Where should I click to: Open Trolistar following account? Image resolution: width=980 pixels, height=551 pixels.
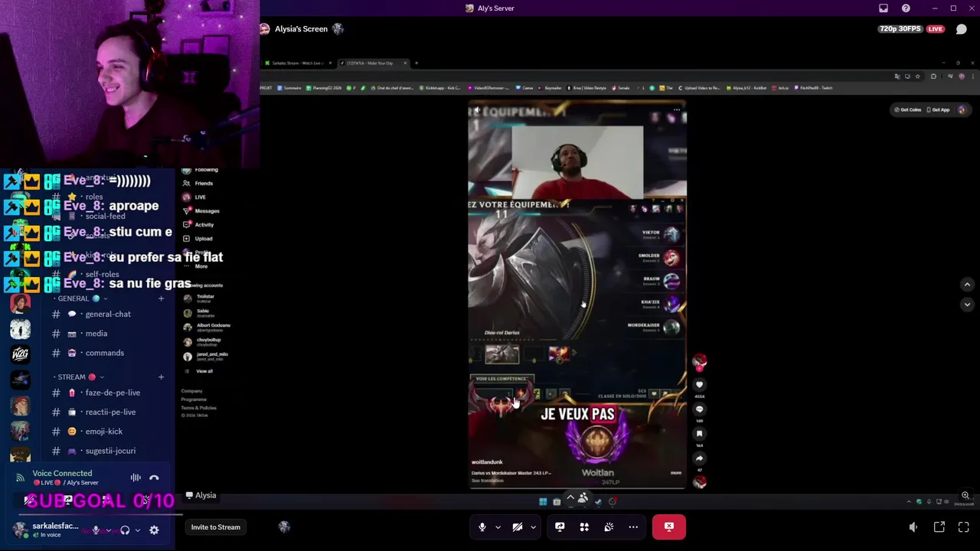click(x=199, y=298)
